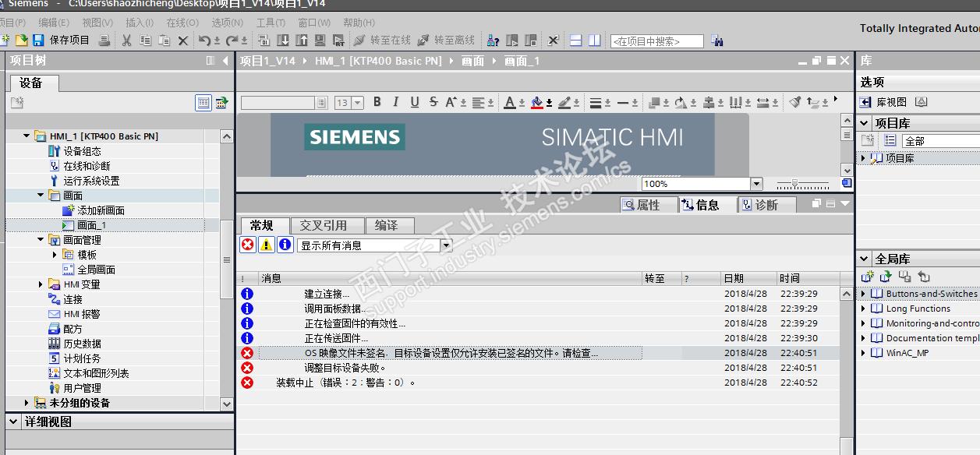Redo the last action
Image resolution: width=980 pixels, height=455 pixels.
tap(232, 41)
